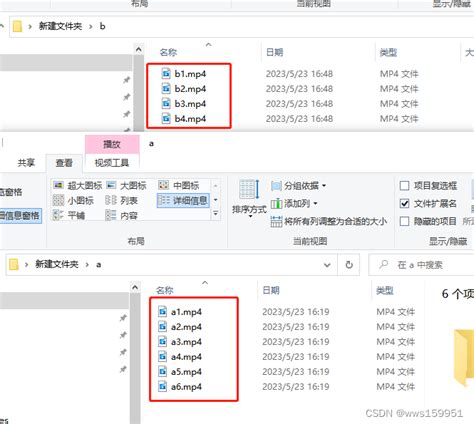Click the a6.mp4 file icon

tap(162, 387)
